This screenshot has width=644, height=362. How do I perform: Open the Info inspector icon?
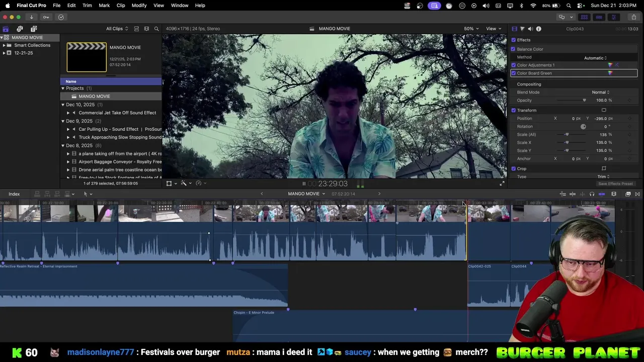pyautogui.click(x=538, y=29)
